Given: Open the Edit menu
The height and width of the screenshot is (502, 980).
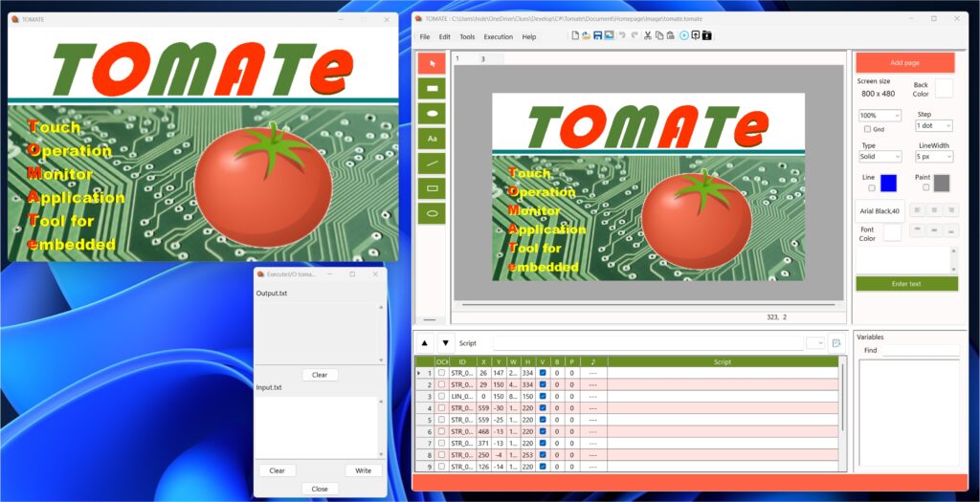Looking at the screenshot, I should (x=444, y=37).
